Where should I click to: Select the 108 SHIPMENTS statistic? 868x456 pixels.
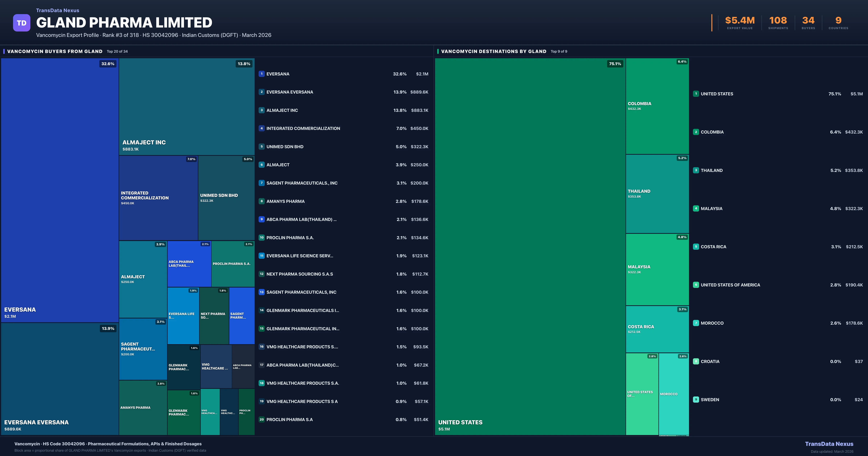coord(778,20)
